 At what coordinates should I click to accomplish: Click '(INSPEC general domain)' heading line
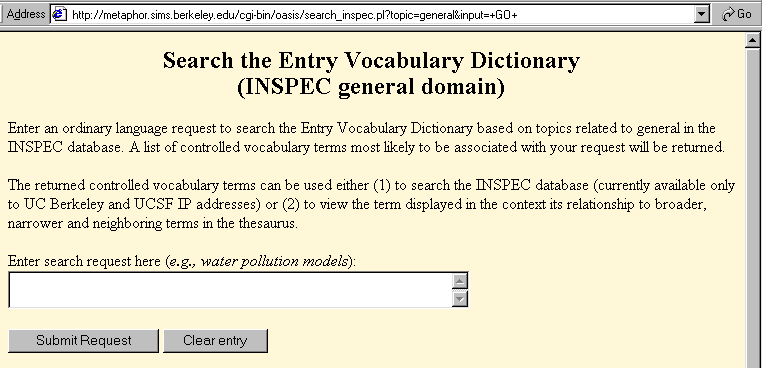pos(371,88)
